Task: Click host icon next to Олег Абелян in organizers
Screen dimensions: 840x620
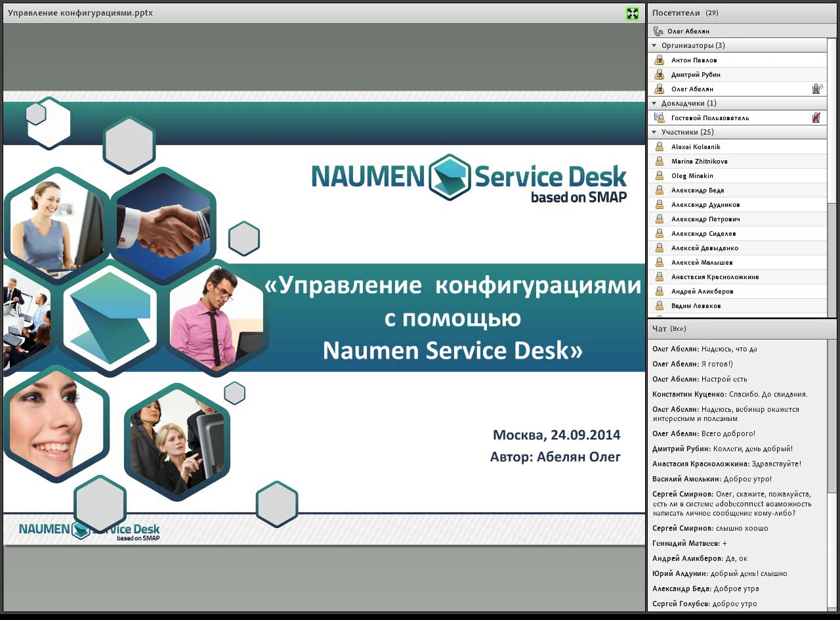Action: 660,89
